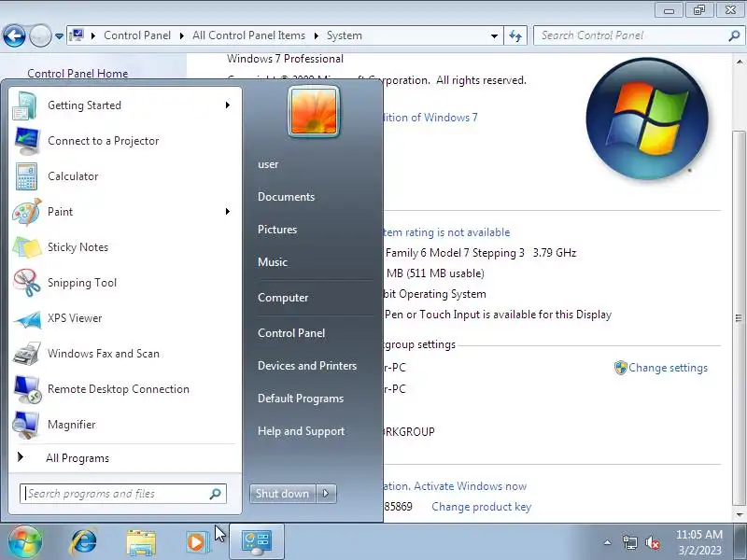Click the system rating not available link
Image resolution: width=747 pixels, height=560 pixels.
[x=447, y=232]
